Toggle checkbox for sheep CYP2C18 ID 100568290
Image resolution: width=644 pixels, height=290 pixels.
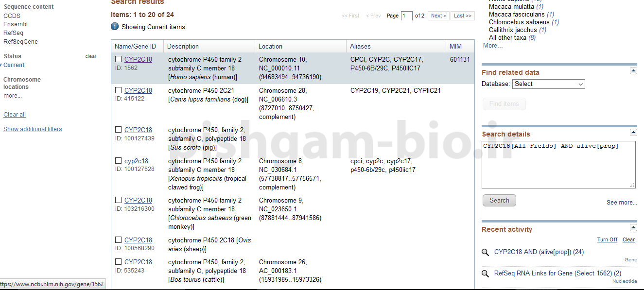coord(119,240)
